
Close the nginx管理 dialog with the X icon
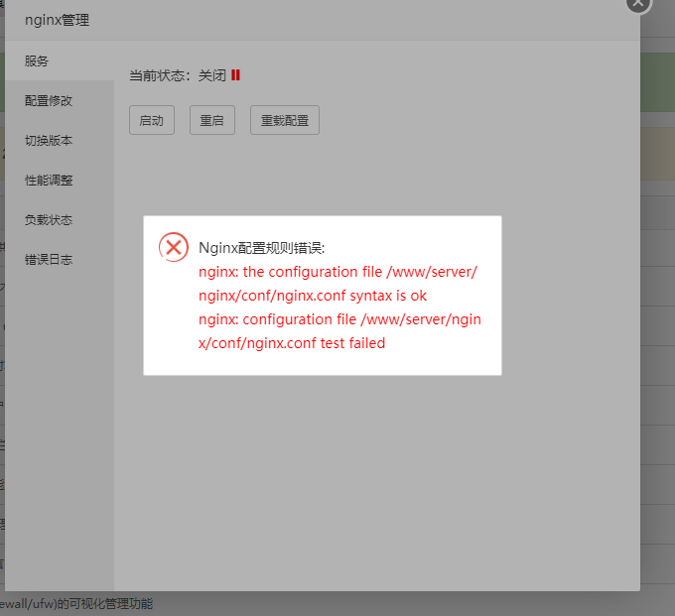pyautogui.click(x=638, y=4)
